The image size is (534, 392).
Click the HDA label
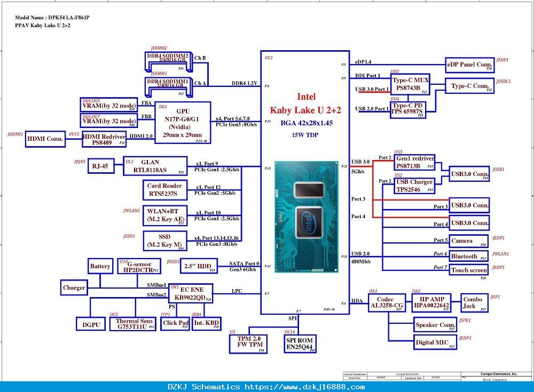click(x=357, y=301)
